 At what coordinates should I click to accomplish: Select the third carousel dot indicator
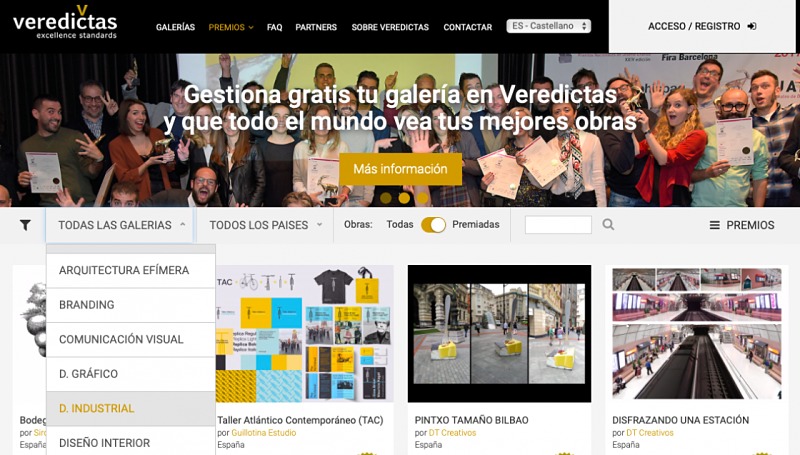pos(422,197)
